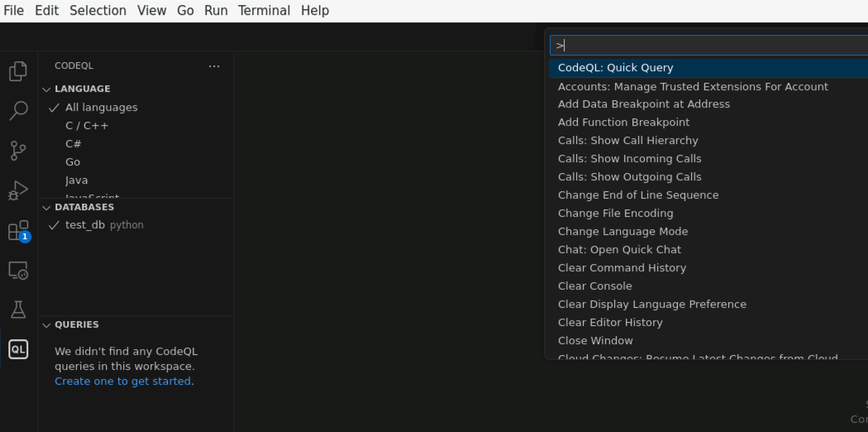Choose Chat: Open Quick Chat
Viewport: 868px width, 432px height.
point(708,250)
